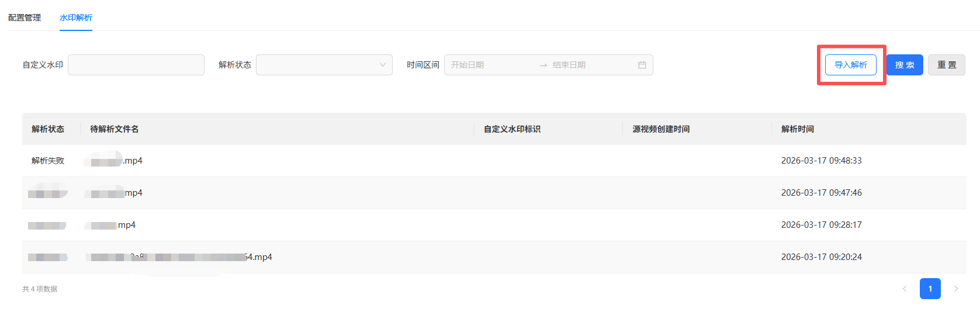Image resolution: width=980 pixels, height=319 pixels.
Task: Click the 导入解析 button
Action: [850, 65]
